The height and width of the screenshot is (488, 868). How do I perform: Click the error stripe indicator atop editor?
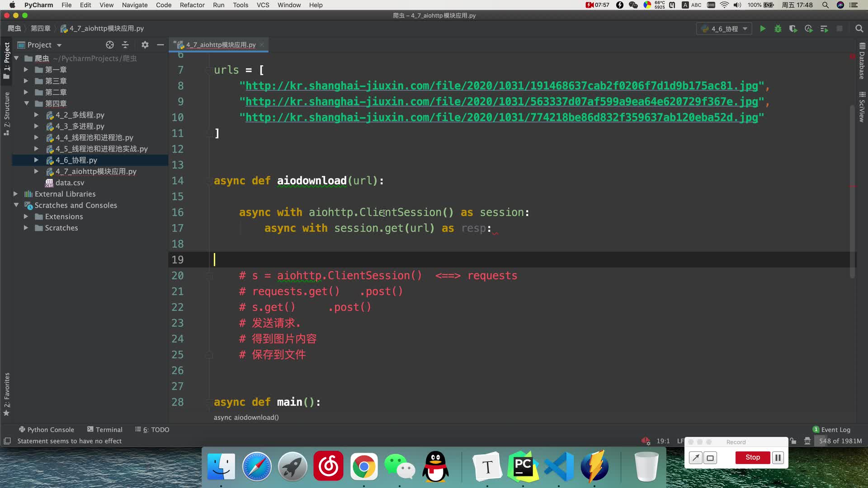pyautogui.click(x=852, y=56)
